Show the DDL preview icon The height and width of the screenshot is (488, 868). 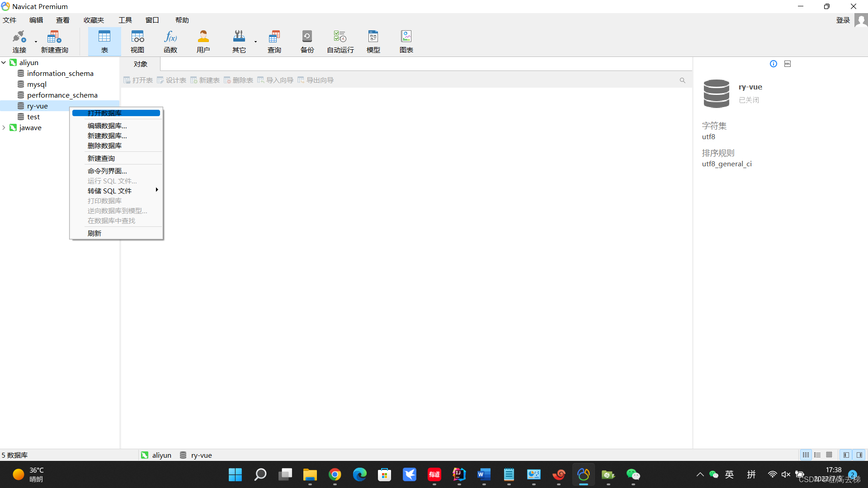tap(787, 63)
